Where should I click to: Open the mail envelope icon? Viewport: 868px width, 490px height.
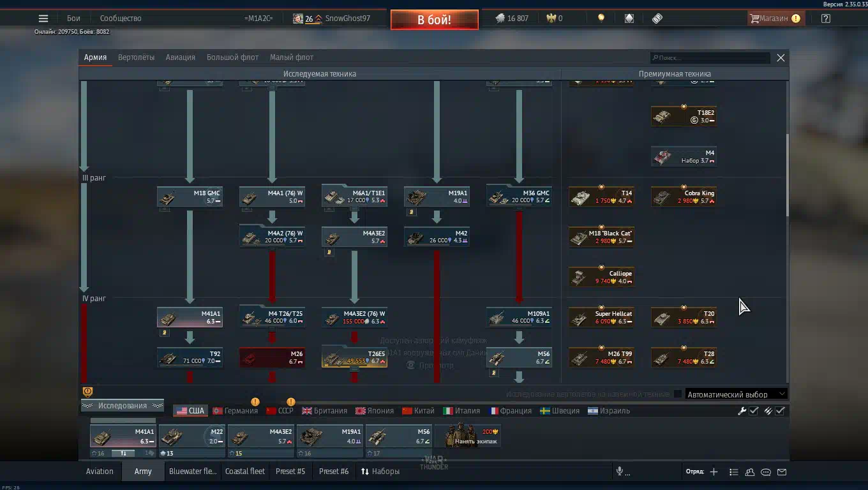click(x=782, y=472)
